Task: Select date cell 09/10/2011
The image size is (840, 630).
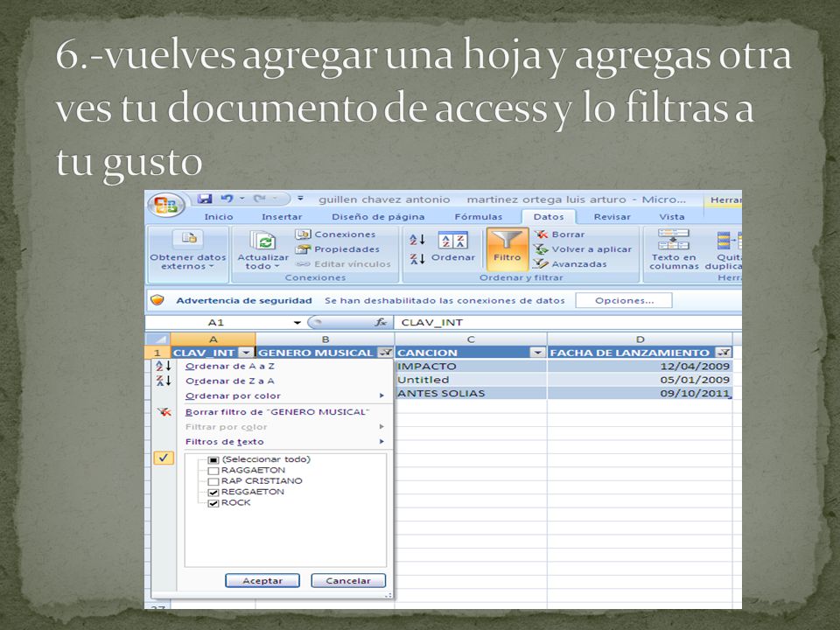Action: coord(640,393)
